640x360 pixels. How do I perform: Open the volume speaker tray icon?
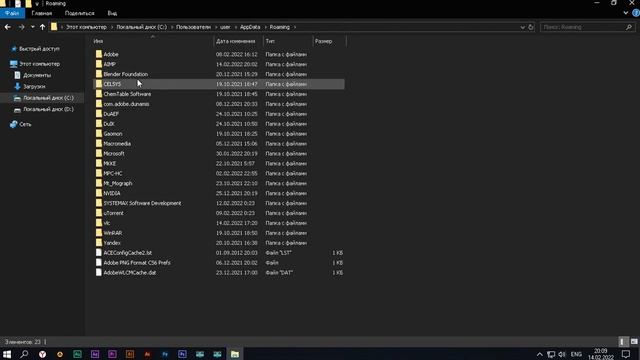coord(562,354)
